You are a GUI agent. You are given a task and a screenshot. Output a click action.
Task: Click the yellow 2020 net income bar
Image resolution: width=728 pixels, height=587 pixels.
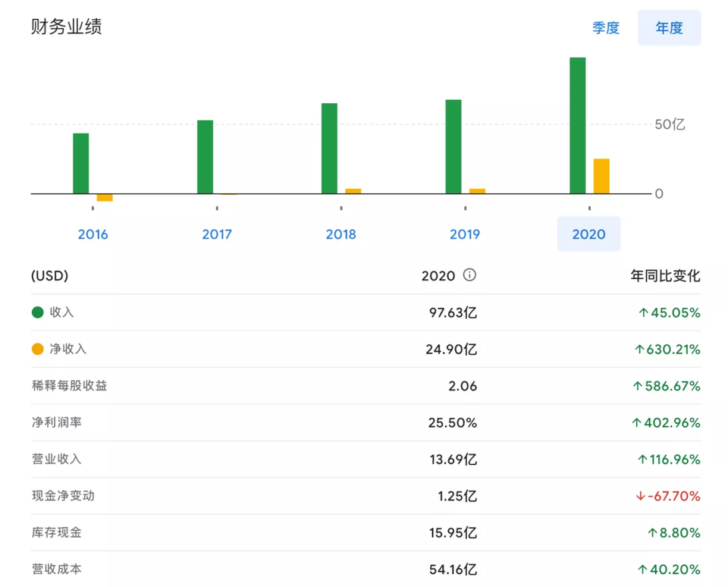point(601,176)
